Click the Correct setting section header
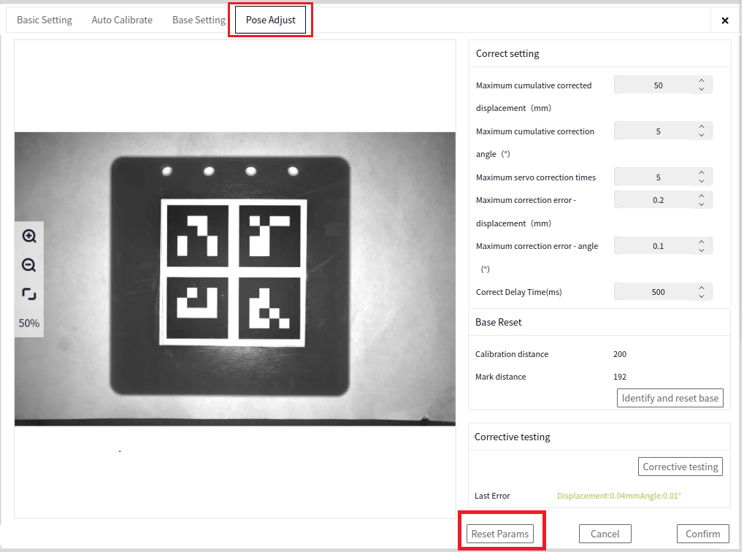The width and height of the screenshot is (744, 560). [x=507, y=53]
